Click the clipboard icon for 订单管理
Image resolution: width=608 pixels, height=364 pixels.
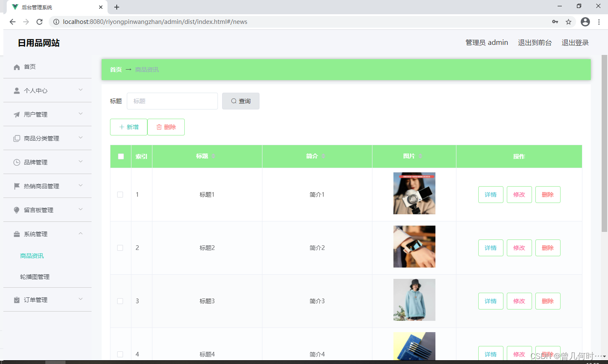[17, 300]
